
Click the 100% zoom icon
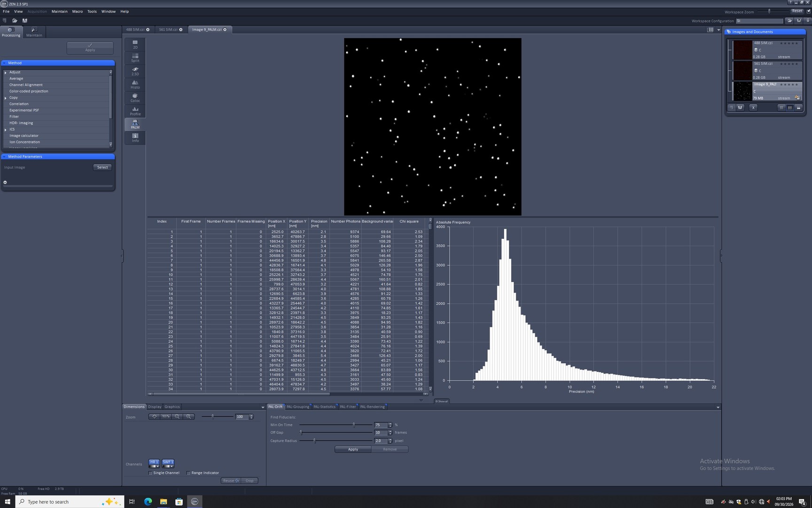click(166, 417)
